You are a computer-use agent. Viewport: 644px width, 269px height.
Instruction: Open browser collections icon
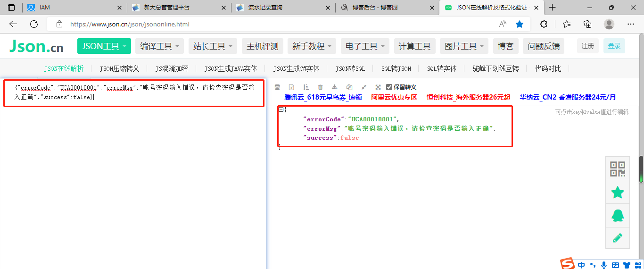[x=587, y=24]
